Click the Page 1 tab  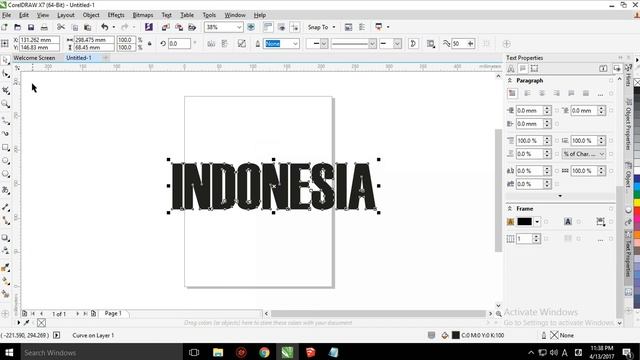click(x=113, y=313)
